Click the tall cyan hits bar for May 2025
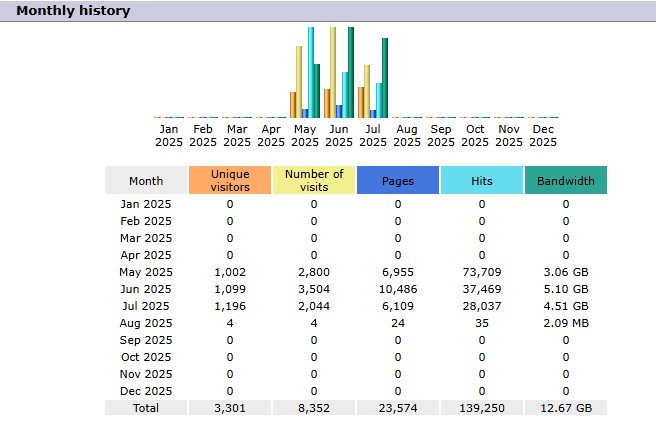The image size is (656, 432). [311, 72]
